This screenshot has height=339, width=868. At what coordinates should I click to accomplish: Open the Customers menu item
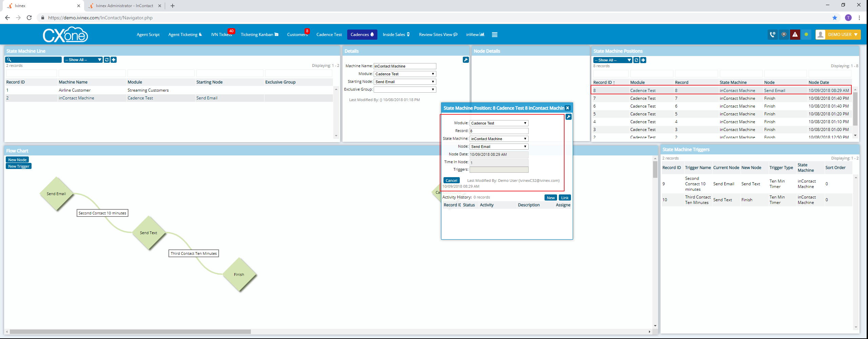click(x=297, y=35)
